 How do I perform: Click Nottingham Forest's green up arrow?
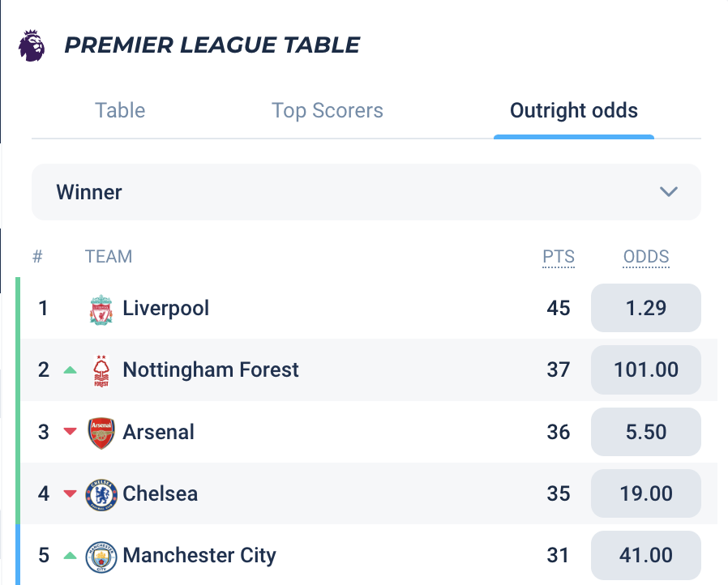click(x=70, y=369)
